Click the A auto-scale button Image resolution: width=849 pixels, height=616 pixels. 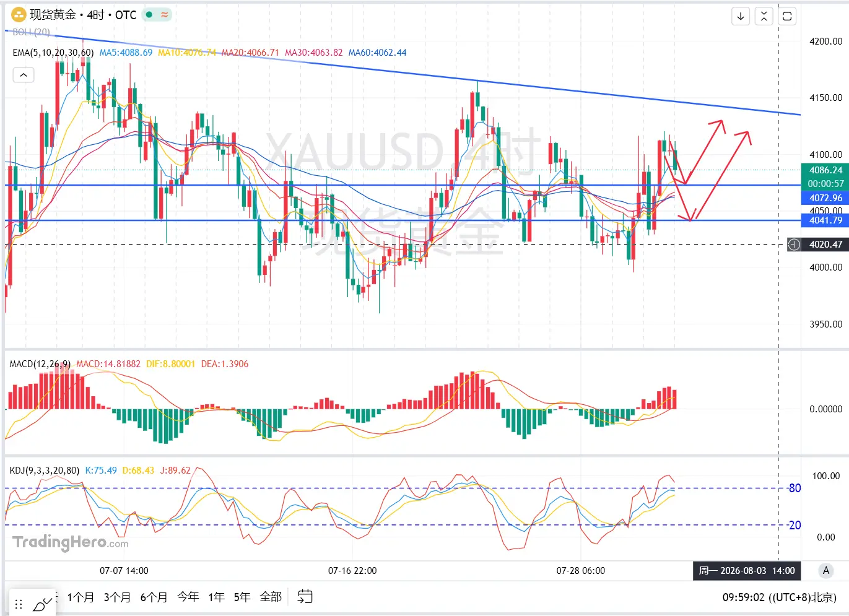pos(825,571)
